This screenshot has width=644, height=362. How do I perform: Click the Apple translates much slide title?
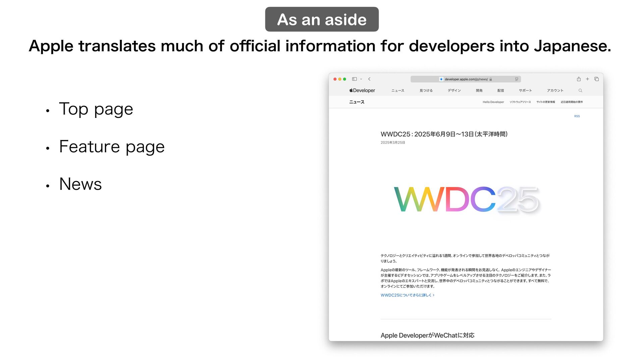[320, 46]
